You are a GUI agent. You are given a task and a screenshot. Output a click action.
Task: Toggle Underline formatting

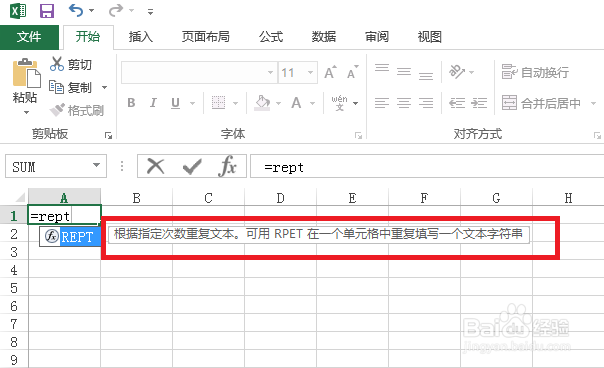(x=176, y=103)
